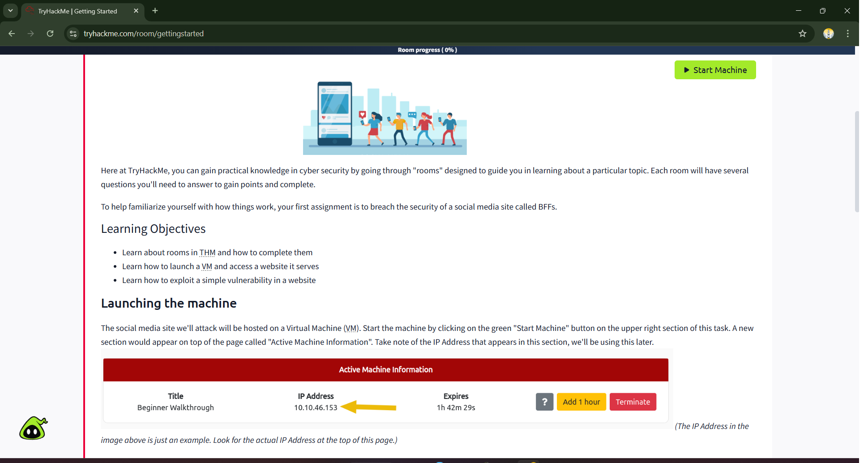Click the Room progress bar

pos(427,50)
